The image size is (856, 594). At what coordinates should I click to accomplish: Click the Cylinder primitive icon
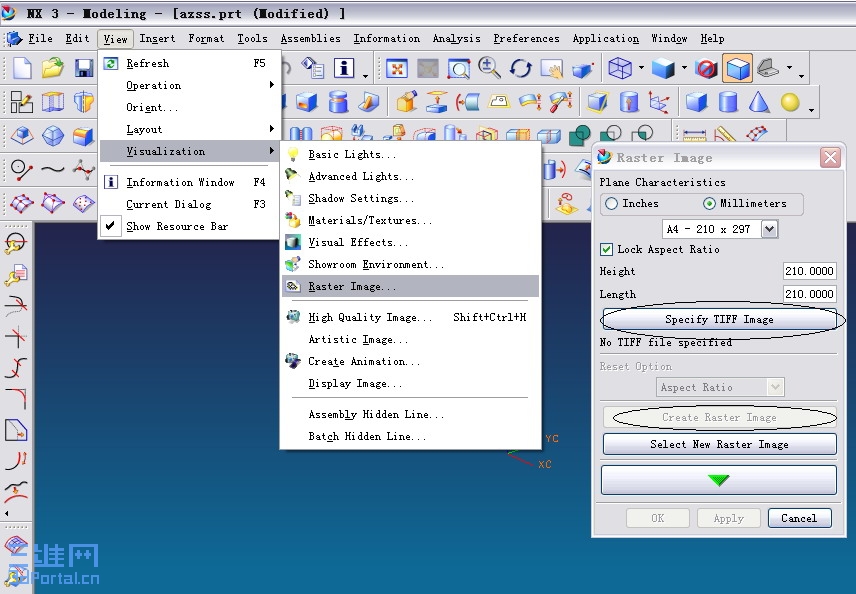[728, 102]
